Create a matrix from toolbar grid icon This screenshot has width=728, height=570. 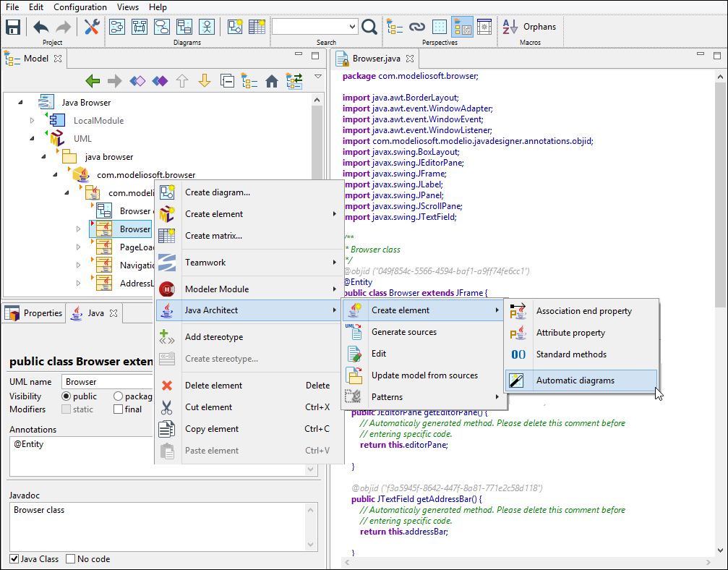(257, 27)
